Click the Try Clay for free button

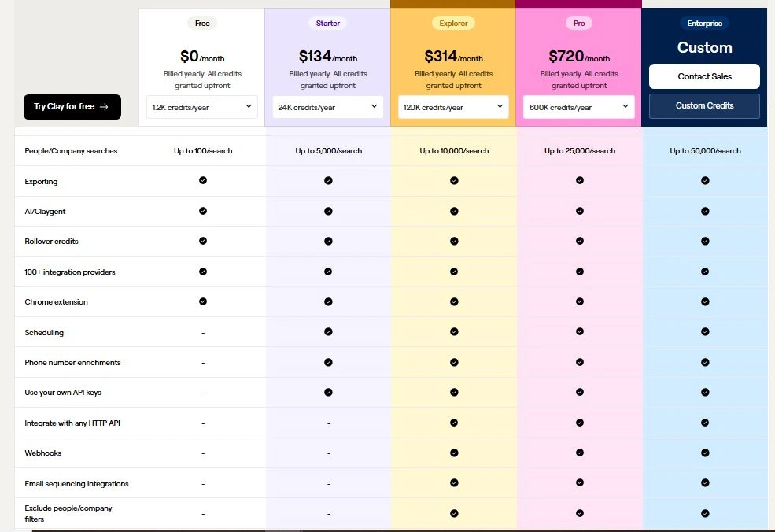(72, 107)
